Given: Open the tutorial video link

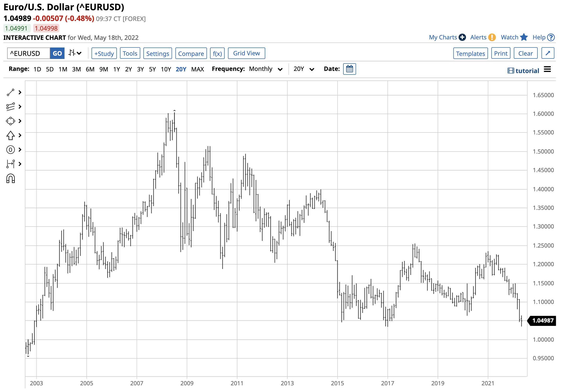Looking at the screenshot, I should pos(523,71).
